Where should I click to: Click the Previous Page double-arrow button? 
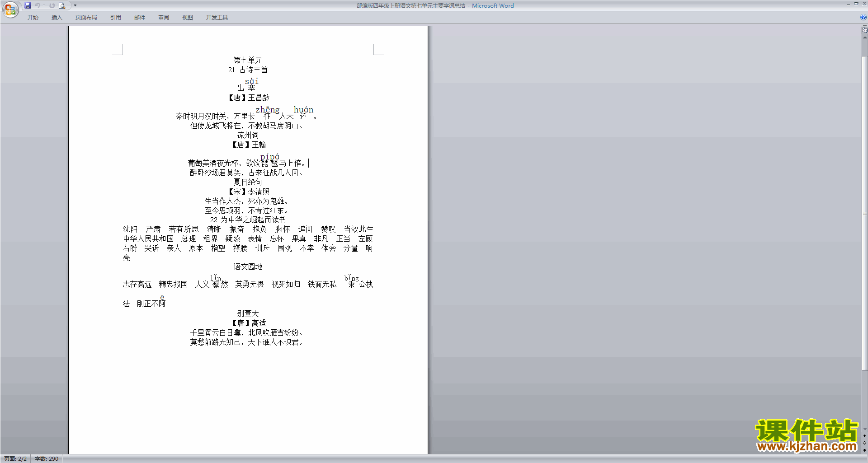864,436
